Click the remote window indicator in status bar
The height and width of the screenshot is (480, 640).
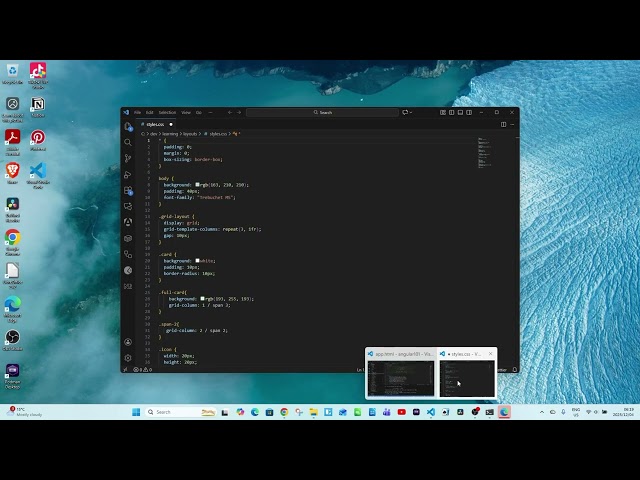(125, 370)
